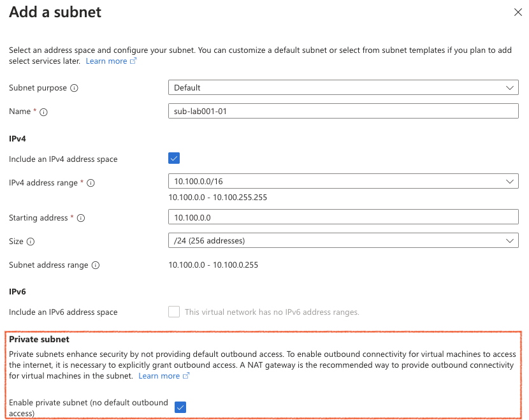Click external link icon after top Learn more
The image size is (529, 420).
(x=133, y=61)
